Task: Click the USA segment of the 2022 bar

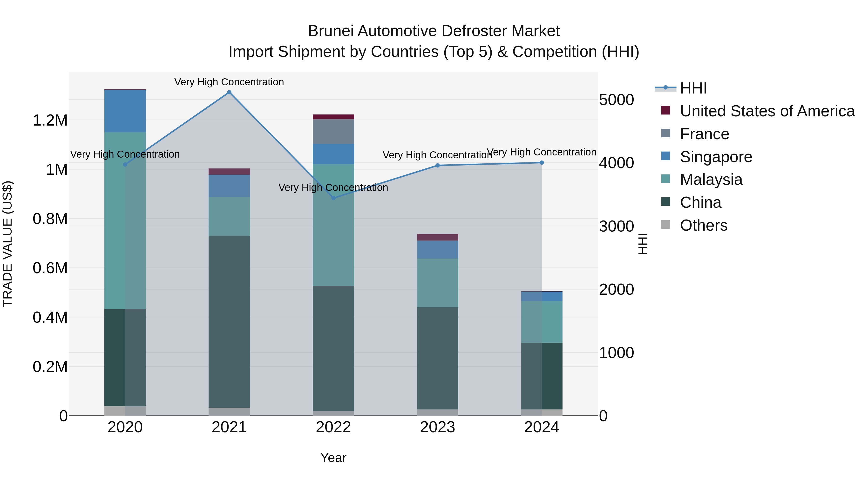Action: click(x=334, y=117)
